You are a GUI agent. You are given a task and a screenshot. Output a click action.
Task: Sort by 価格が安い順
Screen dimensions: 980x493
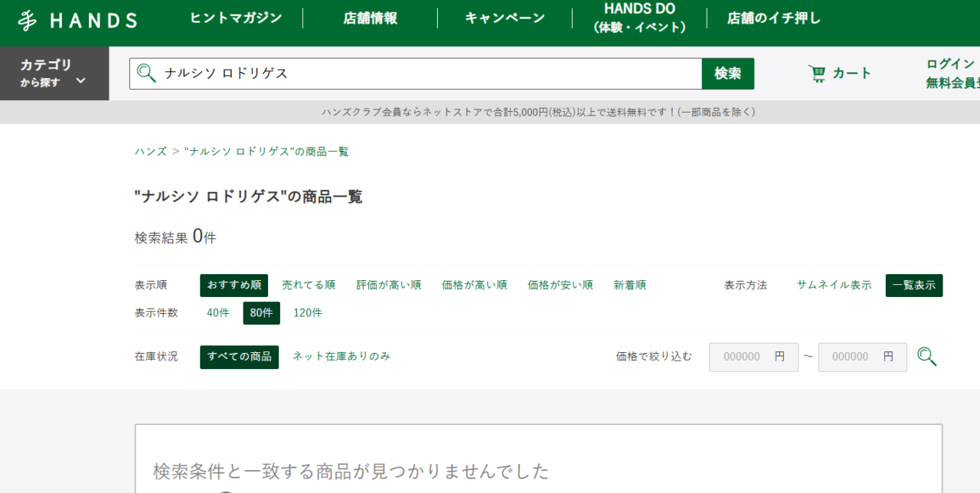pyautogui.click(x=560, y=286)
